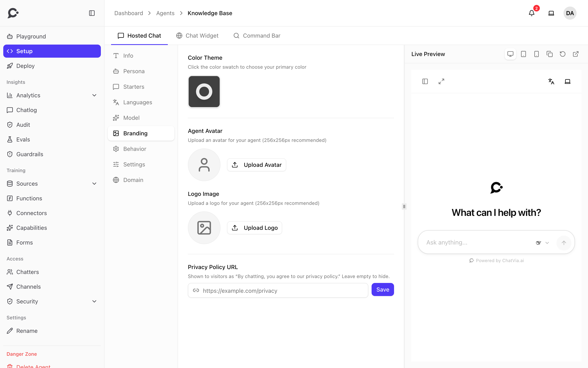Click the logo image placeholder
588x368 pixels.
click(204, 228)
